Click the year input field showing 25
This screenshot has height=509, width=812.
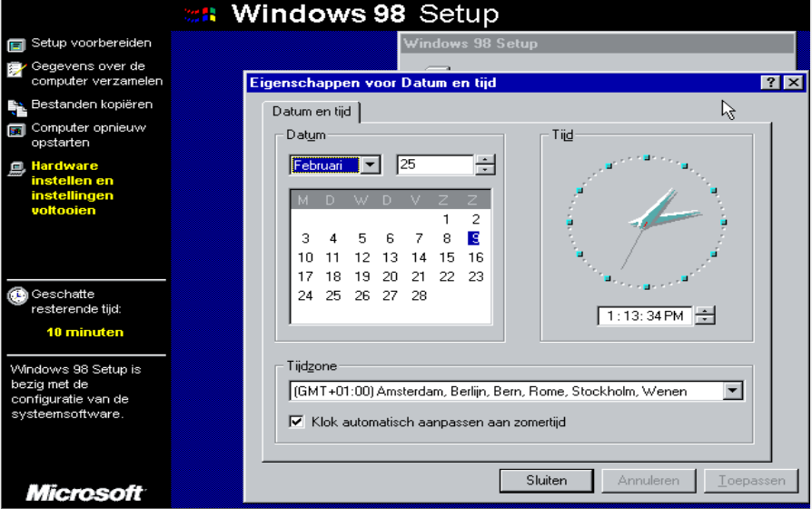(x=435, y=165)
